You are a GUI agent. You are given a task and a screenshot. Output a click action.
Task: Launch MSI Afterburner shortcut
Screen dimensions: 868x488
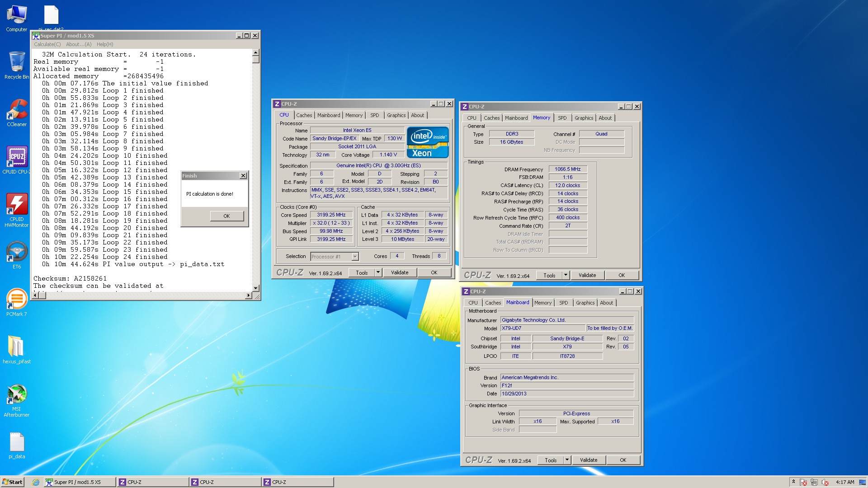pyautogui.click(x=16, y=400)
